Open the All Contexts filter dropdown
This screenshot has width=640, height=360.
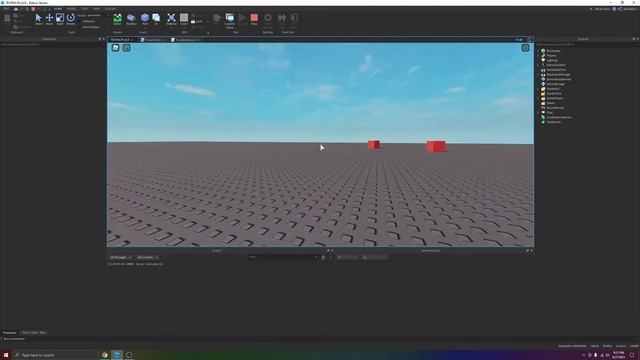pyautogui.click(x=148, y=257)
